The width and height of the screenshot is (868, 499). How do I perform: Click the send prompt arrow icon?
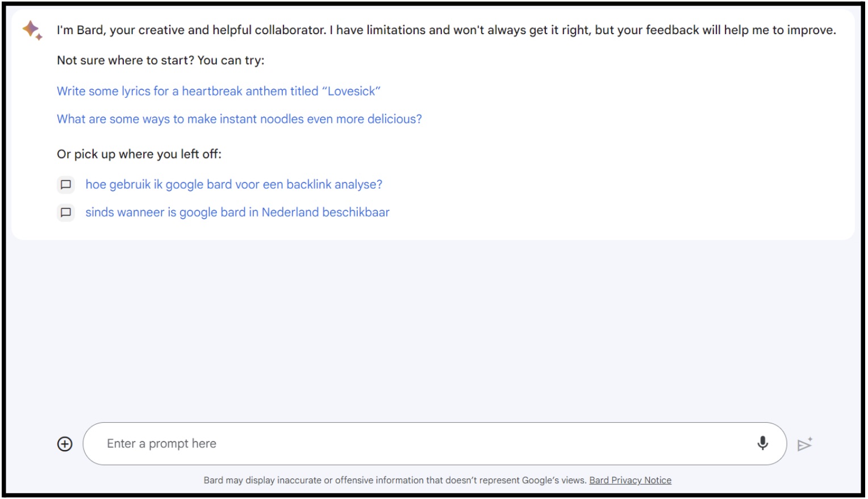click(x=804, y=444)
